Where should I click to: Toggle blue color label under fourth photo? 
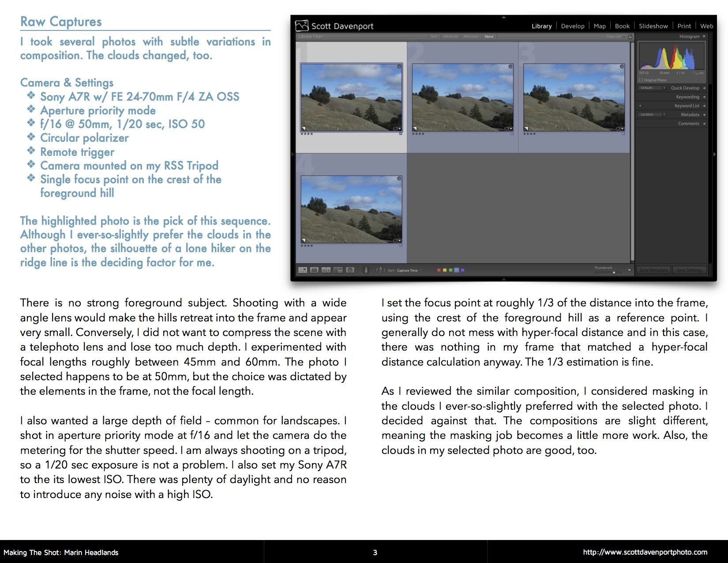click(401, 246)
